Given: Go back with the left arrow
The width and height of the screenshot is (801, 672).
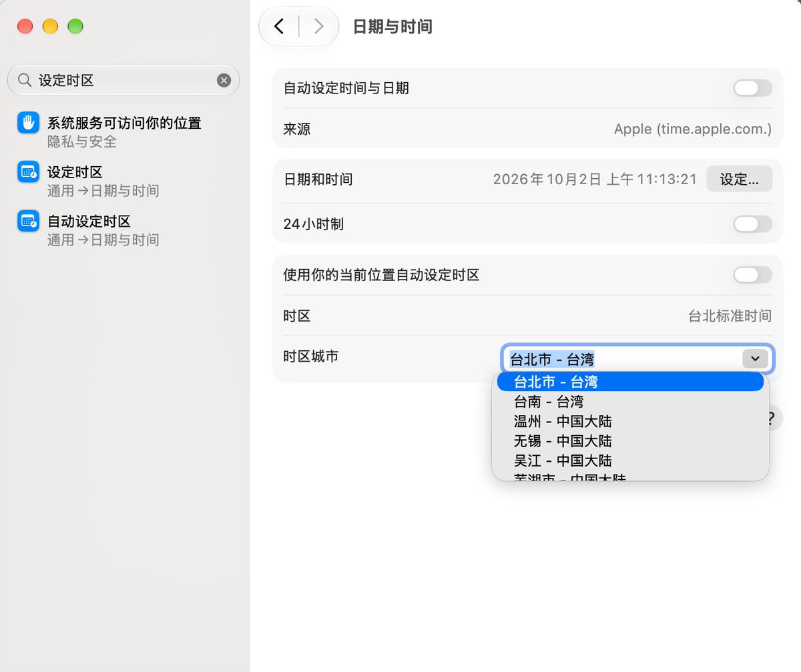Looking at the screenshot, I should click(x=279, y=26).
